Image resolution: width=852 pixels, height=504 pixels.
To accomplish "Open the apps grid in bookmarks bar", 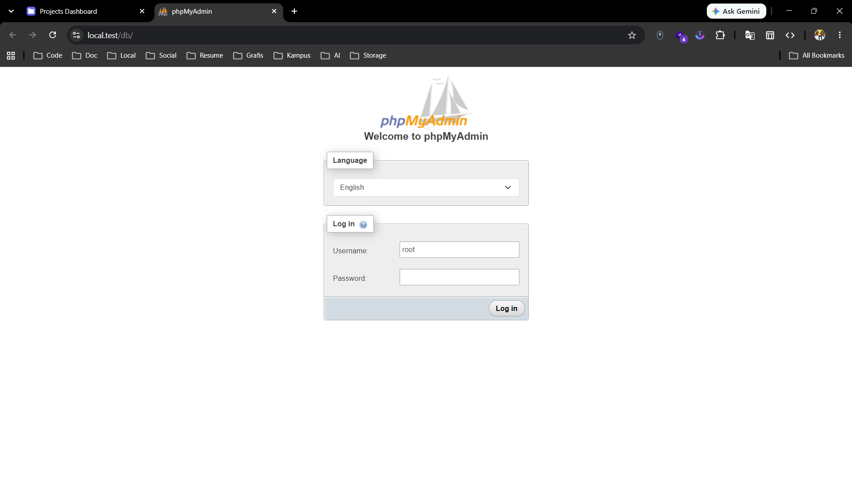I will point(11,55).
